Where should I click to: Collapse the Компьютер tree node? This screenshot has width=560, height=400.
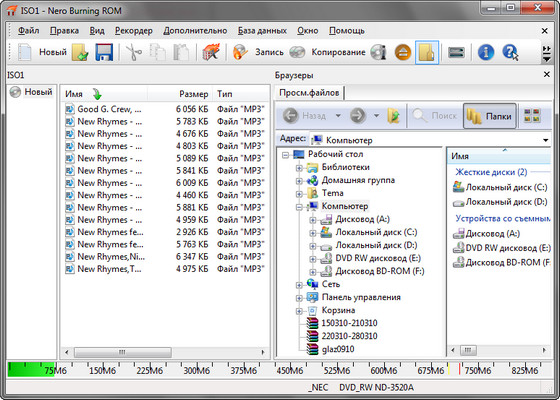(x=299, y=207)
